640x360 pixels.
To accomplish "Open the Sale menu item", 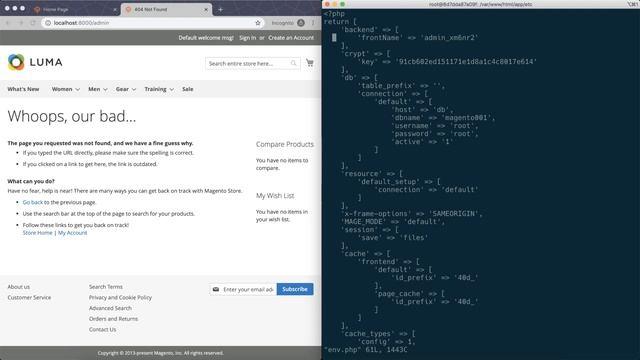I will (x=188, y=89).
